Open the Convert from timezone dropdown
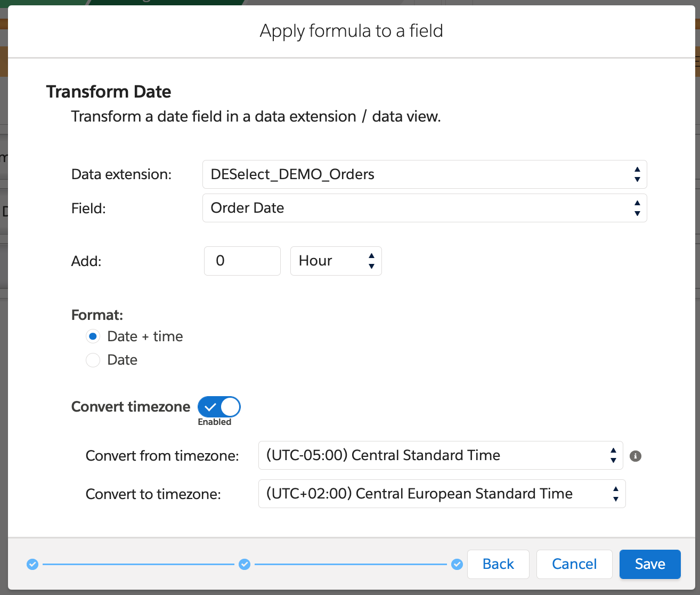 coord(441,455)
